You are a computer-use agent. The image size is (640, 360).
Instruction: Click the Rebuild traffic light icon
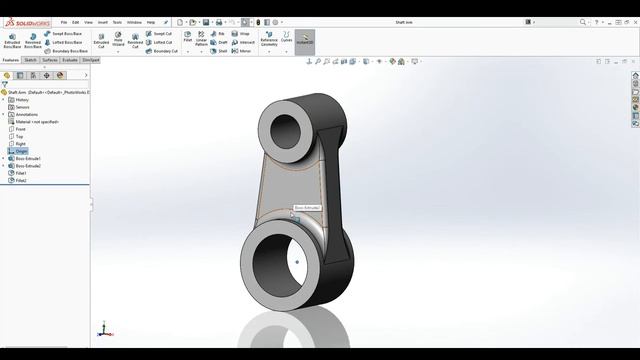point(258,22)
